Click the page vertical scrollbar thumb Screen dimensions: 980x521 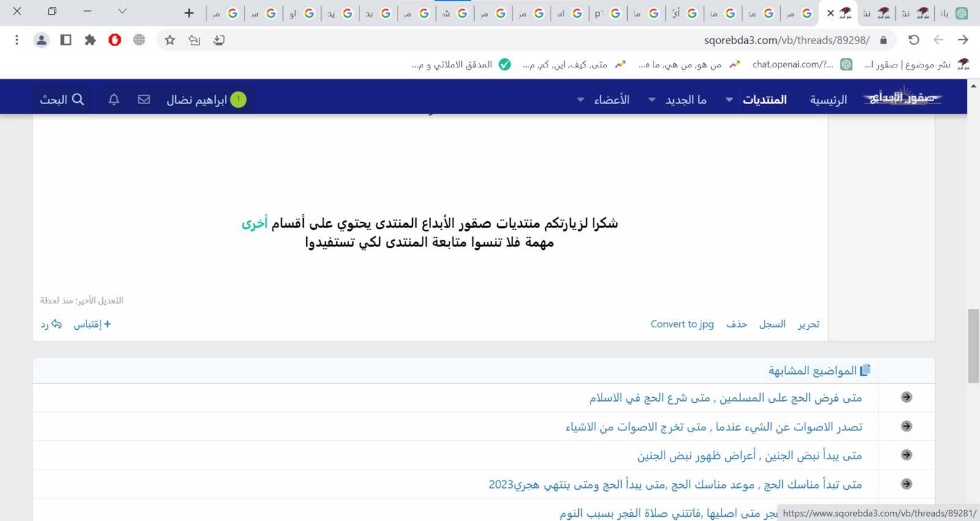pyautogui.click(x=973, y=346)
